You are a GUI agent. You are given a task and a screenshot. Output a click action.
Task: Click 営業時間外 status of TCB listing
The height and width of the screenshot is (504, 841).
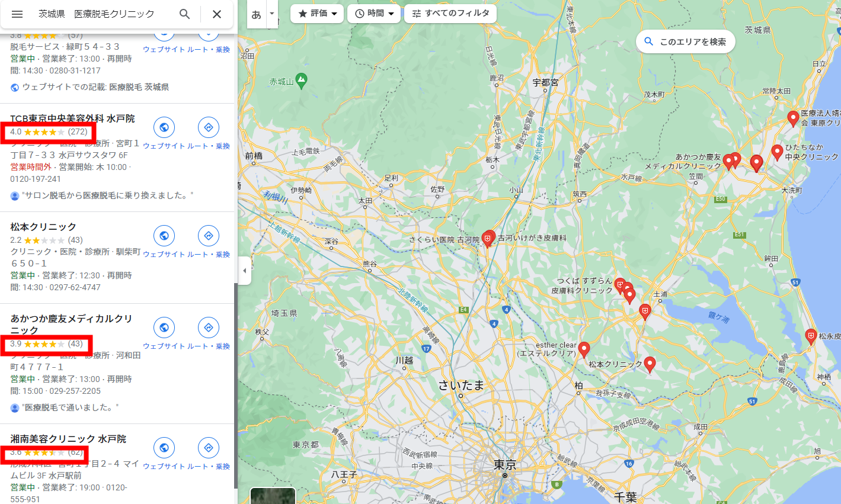point(31,167)
